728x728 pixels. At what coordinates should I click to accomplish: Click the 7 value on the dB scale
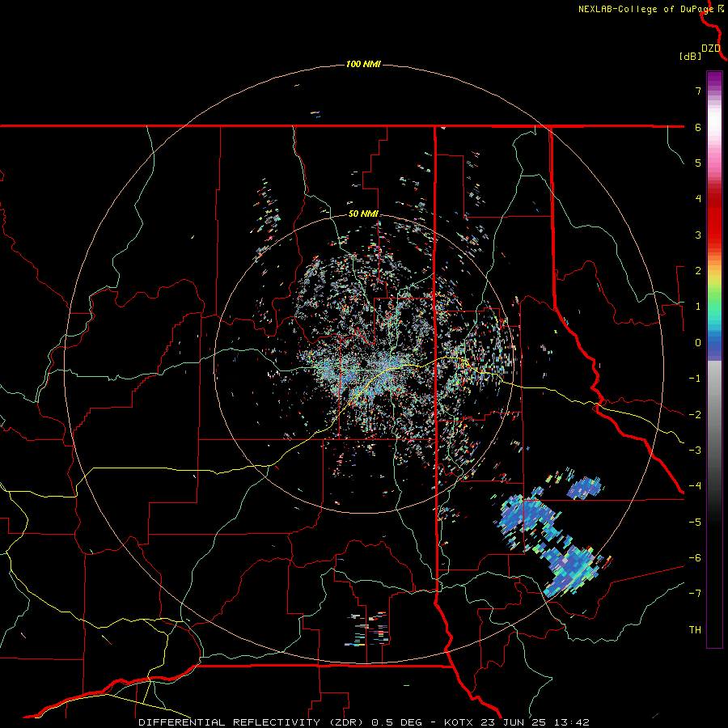pos(698,91)
